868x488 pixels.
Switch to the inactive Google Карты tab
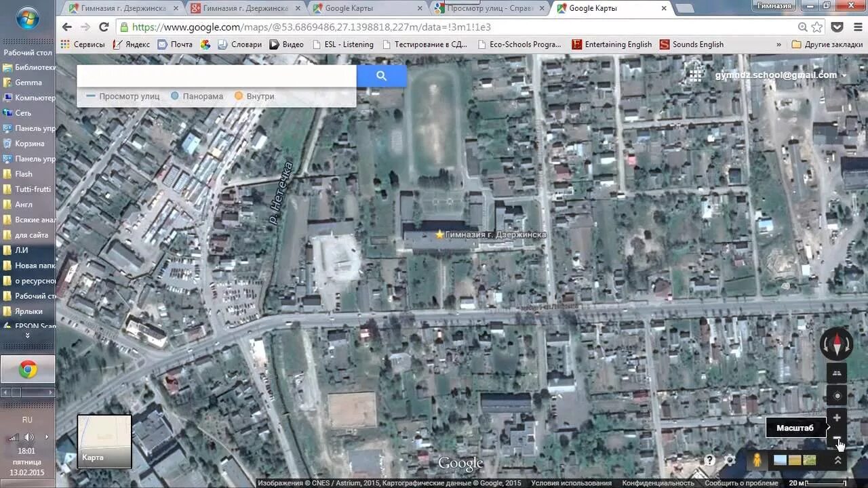click(x=367, y=8)
